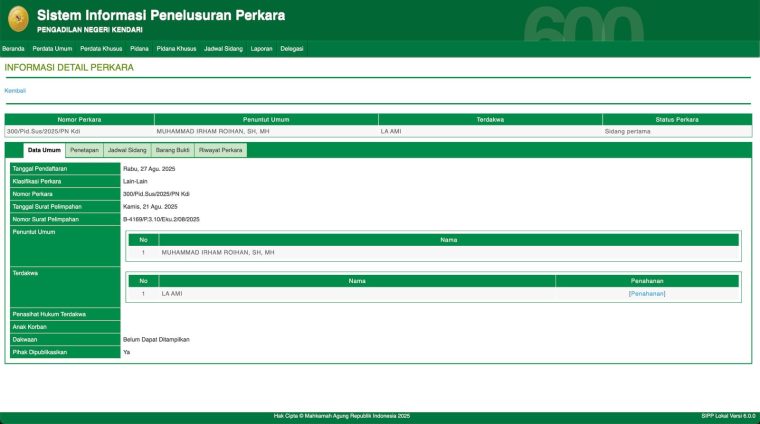Click the court emblem logo in header

[18, 19]
